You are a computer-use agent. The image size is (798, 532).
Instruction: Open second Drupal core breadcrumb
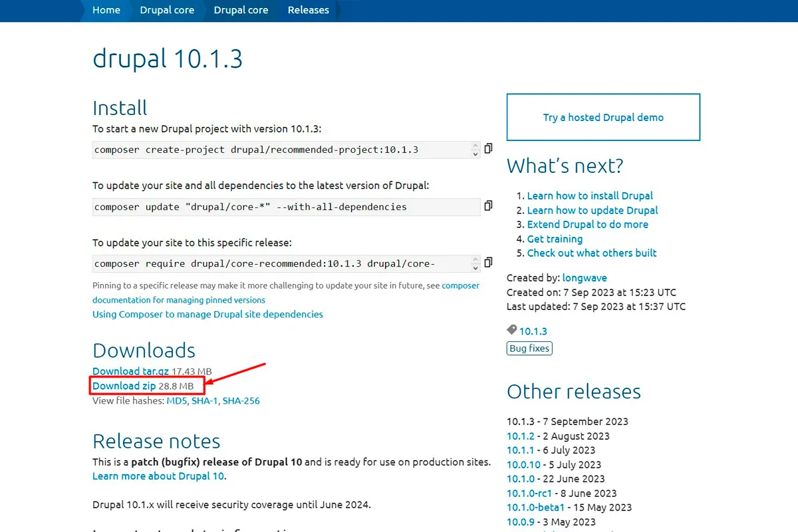[x=241, y=10]
